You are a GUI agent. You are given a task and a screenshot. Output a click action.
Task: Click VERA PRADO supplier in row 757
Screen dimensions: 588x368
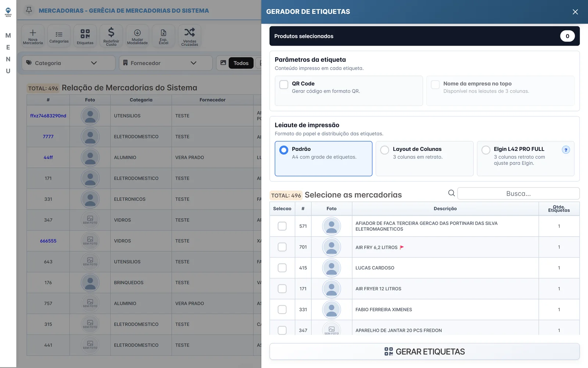pyautogui.click(x=190, y=303)
